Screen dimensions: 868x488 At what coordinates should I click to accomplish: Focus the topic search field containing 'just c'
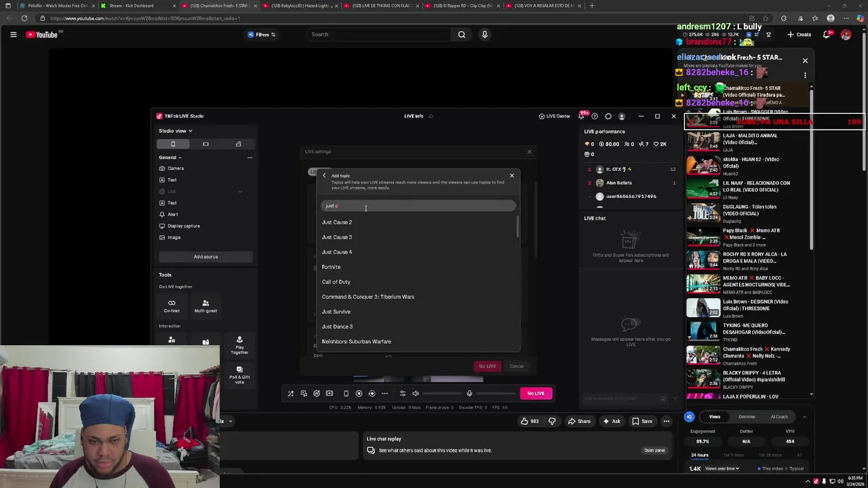point(418,206)
